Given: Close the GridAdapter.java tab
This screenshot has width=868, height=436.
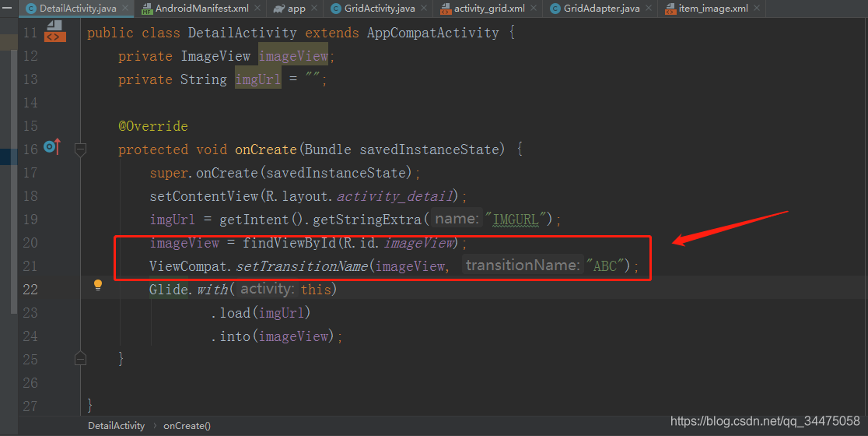Looking at the screenshot, I should (x=648, y=9).
